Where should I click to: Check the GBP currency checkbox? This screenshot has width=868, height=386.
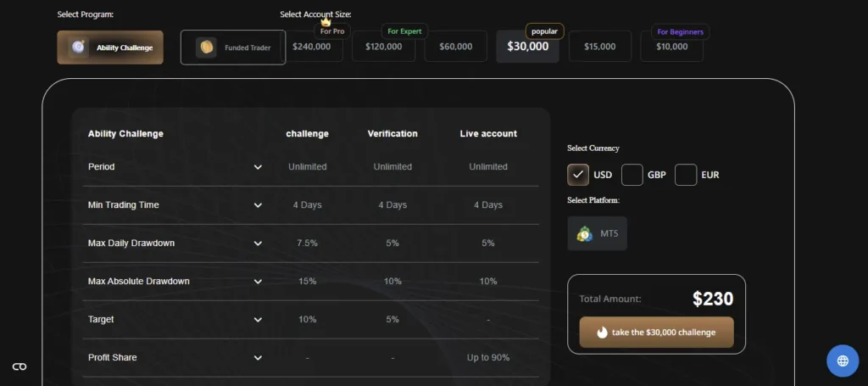[632, 175]
